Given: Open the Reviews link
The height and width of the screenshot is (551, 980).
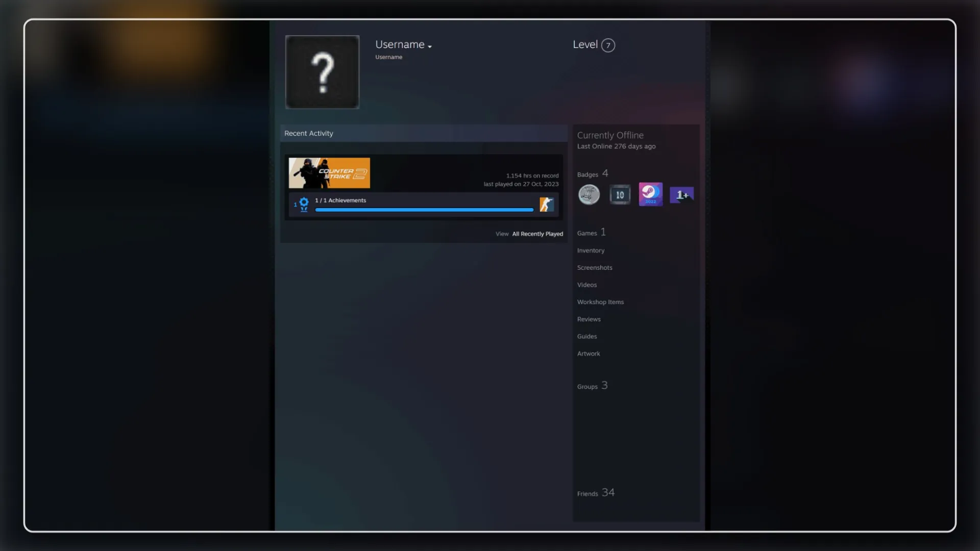Looking at the screenshot, I should [x=589, y=319].
